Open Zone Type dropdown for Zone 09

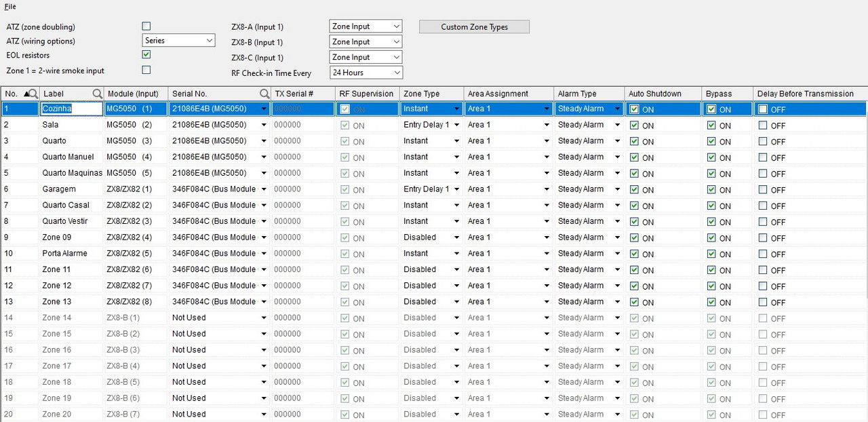(456, 237)
